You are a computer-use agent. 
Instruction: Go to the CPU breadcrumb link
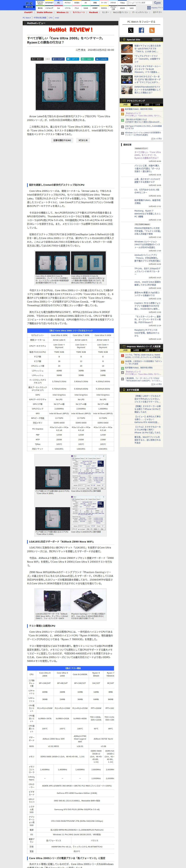coord(51,18)
